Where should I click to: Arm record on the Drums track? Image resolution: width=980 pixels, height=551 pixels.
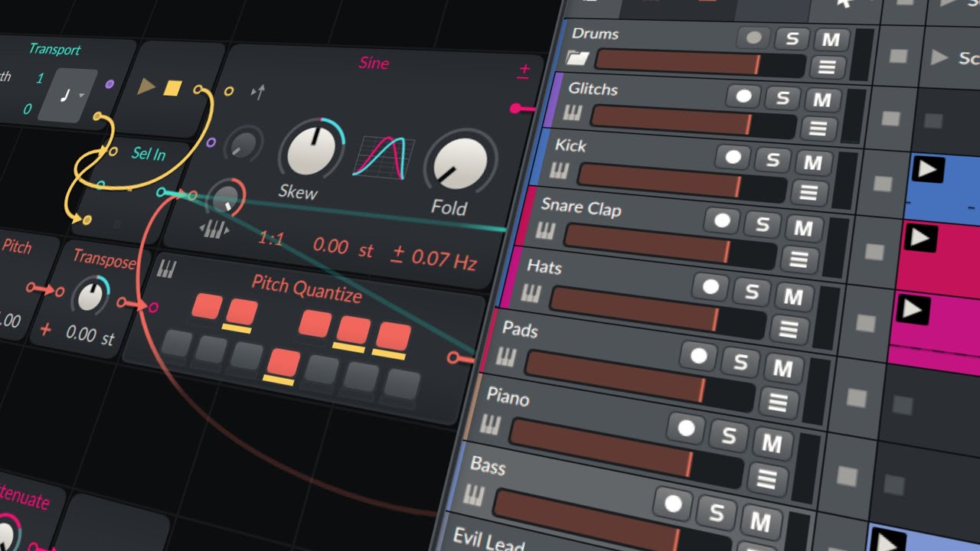coord(754,38)
